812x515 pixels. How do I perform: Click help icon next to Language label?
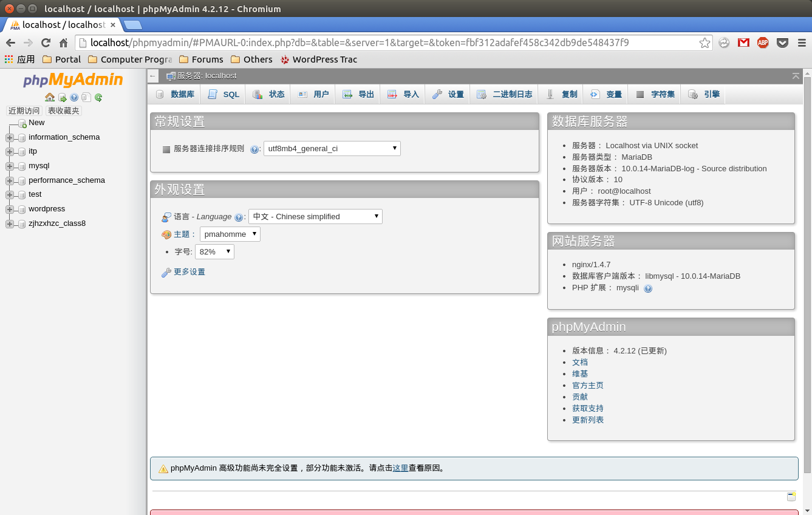click(239, 217)
